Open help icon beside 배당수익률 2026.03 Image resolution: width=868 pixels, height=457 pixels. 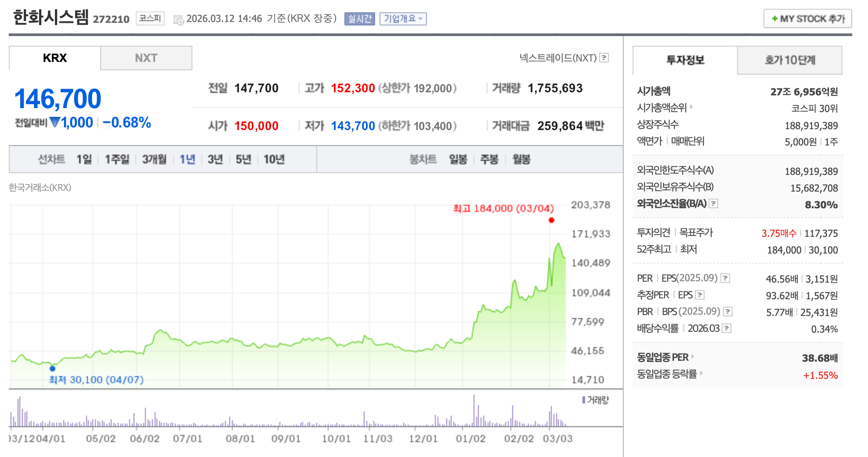point(727,328)
